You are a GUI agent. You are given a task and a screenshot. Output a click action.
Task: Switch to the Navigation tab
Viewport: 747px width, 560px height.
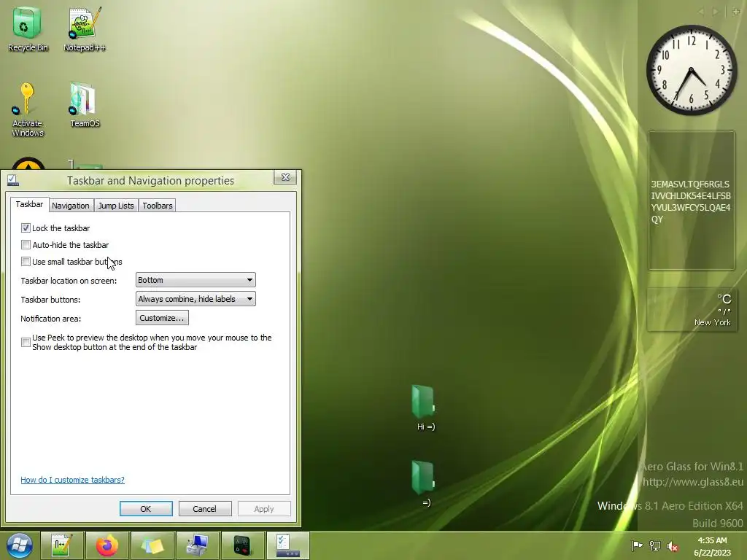tap(71, 206)
